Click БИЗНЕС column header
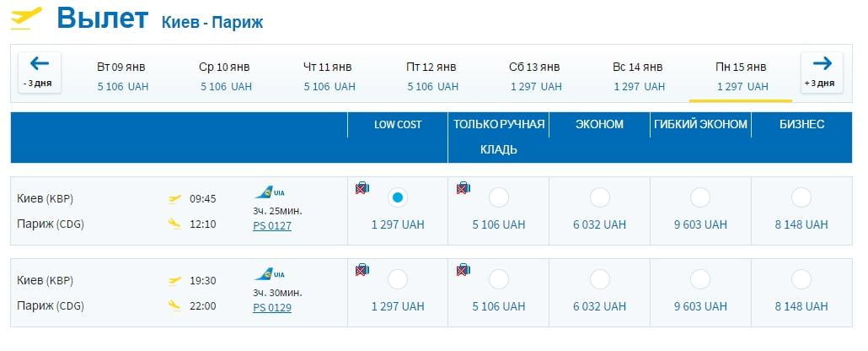868x351 pixels. [801, 125]
